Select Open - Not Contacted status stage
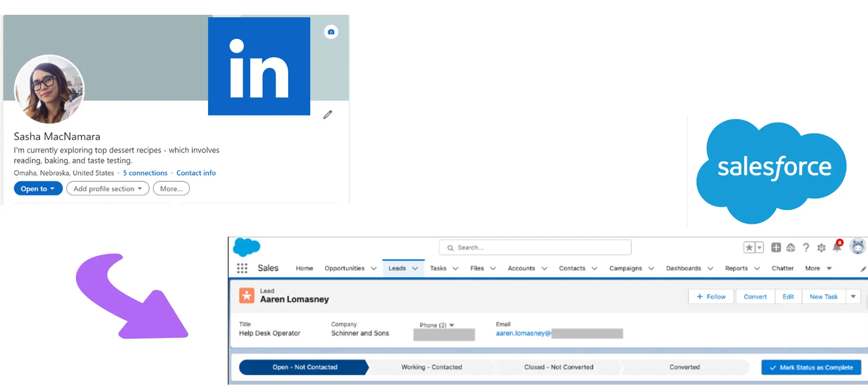868x392 pixels. tap(305, 367)
